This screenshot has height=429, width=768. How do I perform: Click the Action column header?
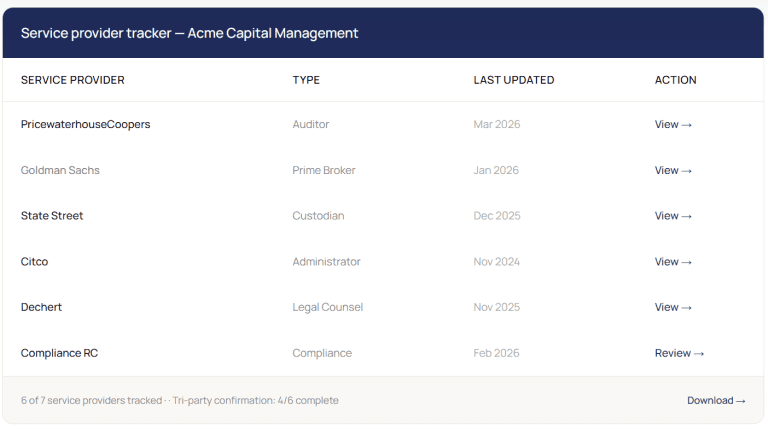(x=675, y=80)
